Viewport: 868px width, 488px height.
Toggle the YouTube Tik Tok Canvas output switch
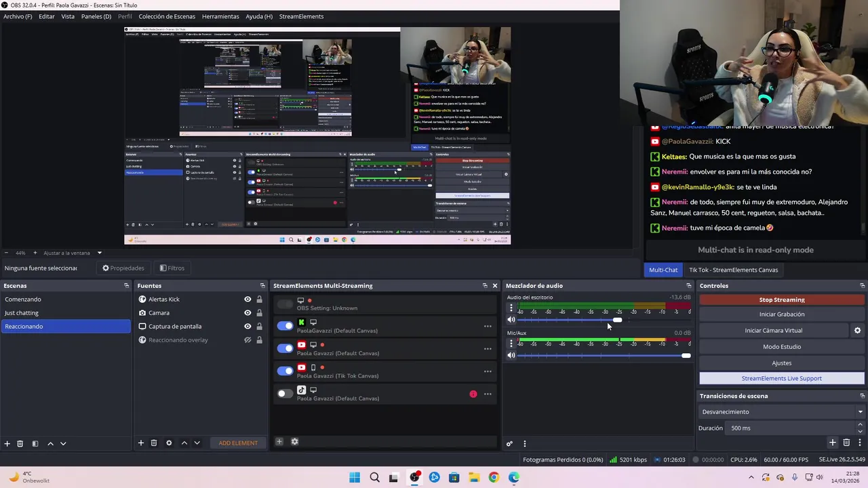[285, 371]
